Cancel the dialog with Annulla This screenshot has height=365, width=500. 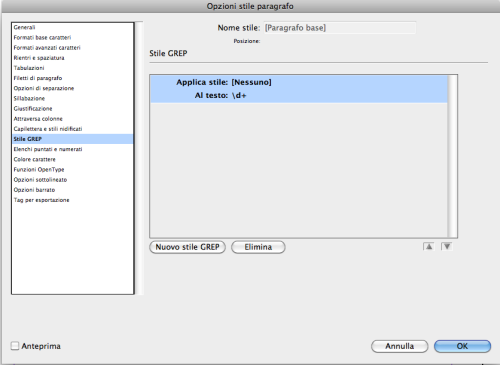(399, 346)
